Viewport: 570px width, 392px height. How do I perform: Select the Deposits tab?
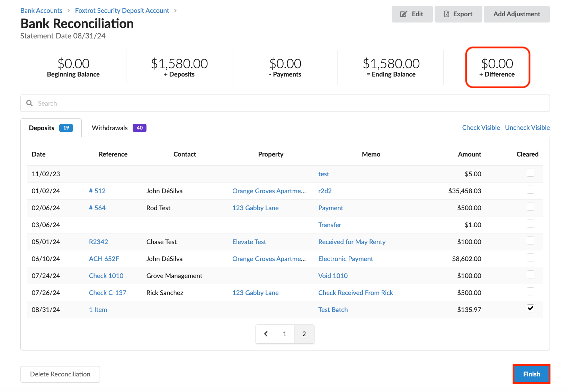(x=51, y=128)
